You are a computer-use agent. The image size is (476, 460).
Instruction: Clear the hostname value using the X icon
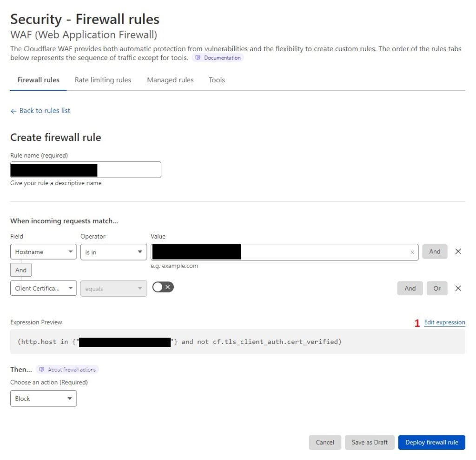coord(412,252)
